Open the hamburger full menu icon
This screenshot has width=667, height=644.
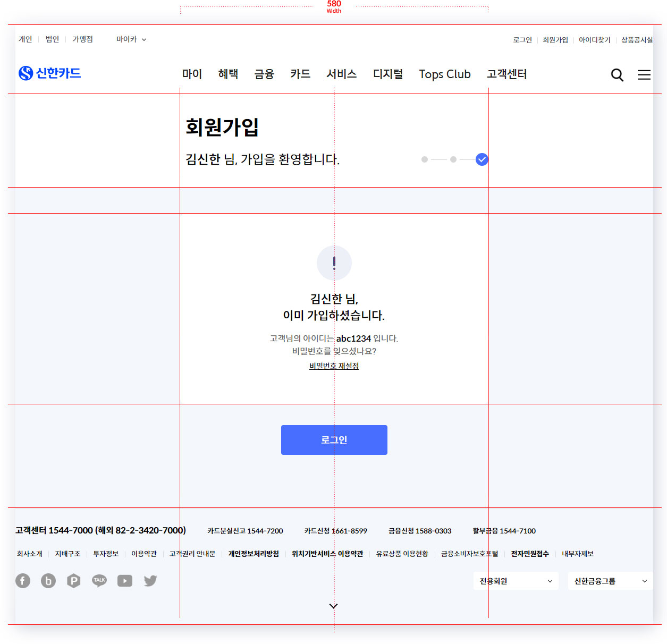(644, 75)
